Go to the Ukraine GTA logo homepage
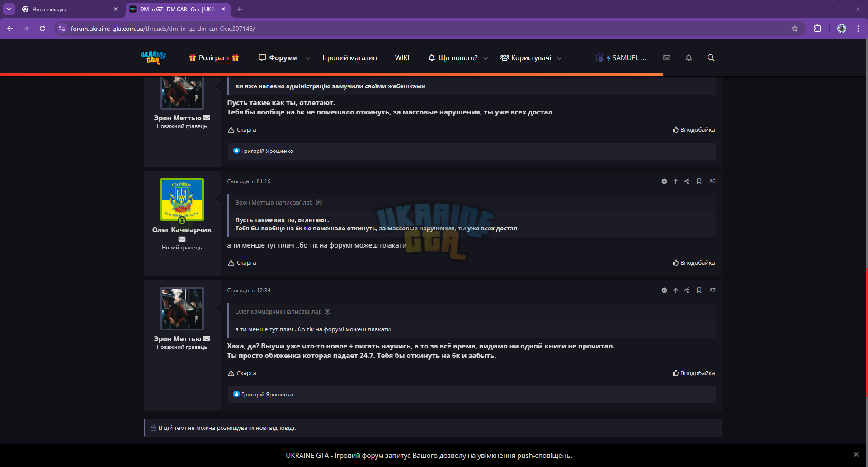This screenshot has width=868, height=467. [x=154, y=58]
